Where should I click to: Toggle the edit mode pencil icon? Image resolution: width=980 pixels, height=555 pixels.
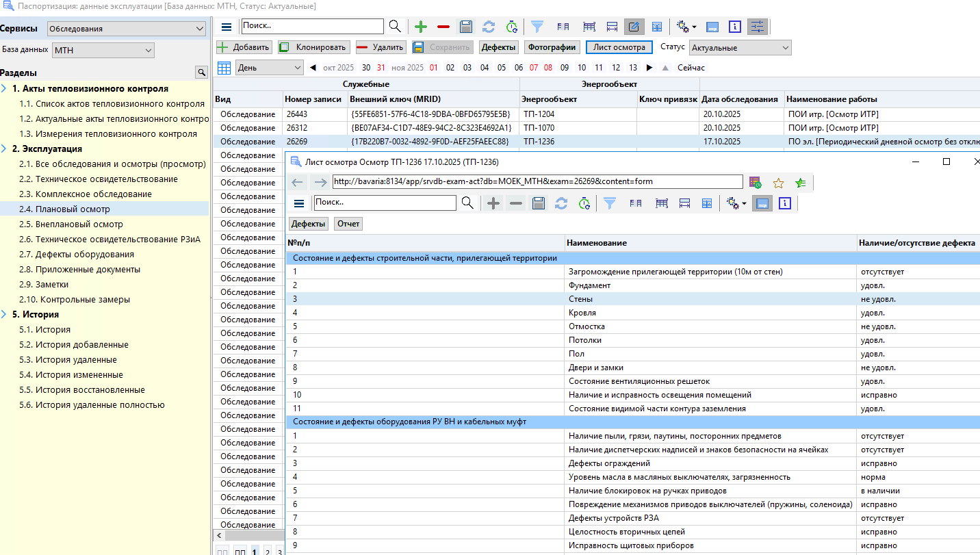coord(634,27)
